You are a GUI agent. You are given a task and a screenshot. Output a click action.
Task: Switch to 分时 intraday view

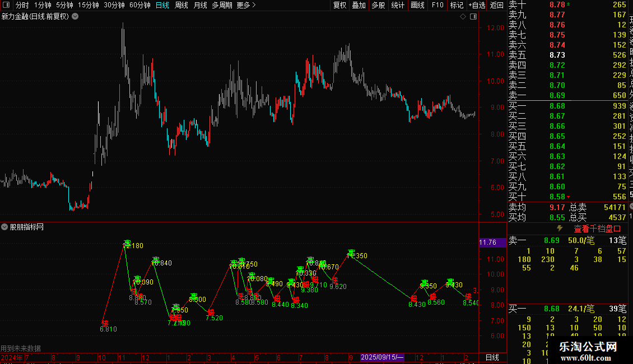[x=22, y=5]
